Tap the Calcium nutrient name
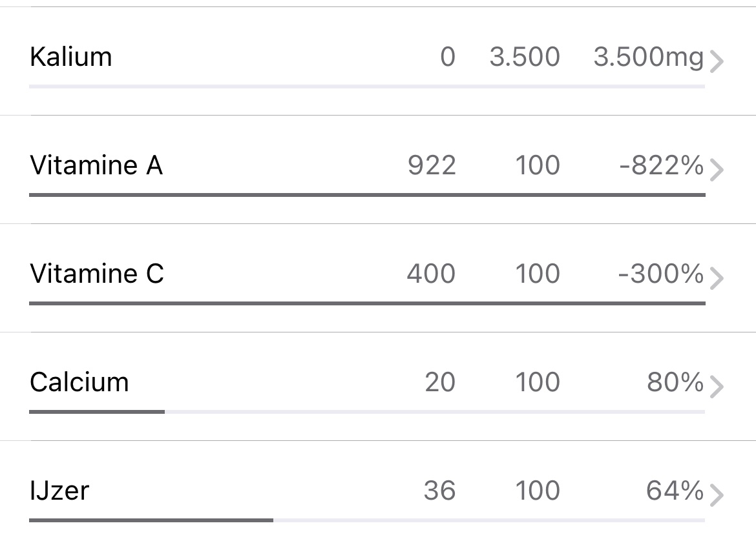Viewport: 756px width, 541px height. pos(79,382)
